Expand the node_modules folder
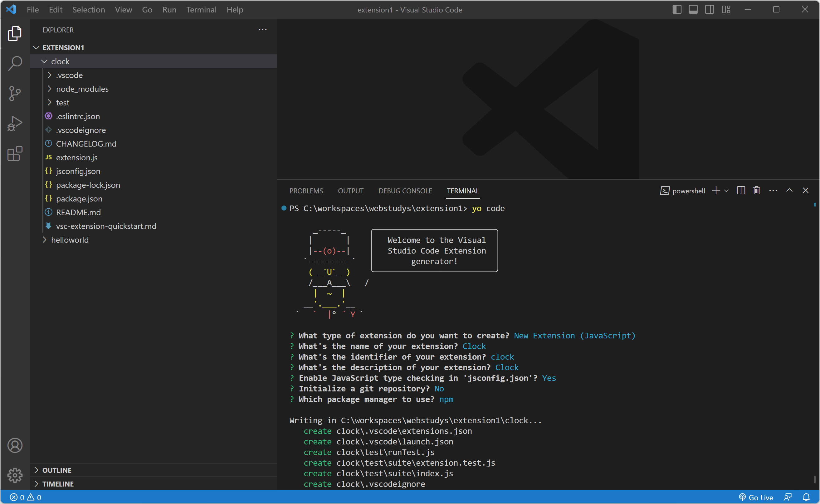 (82, 89)
